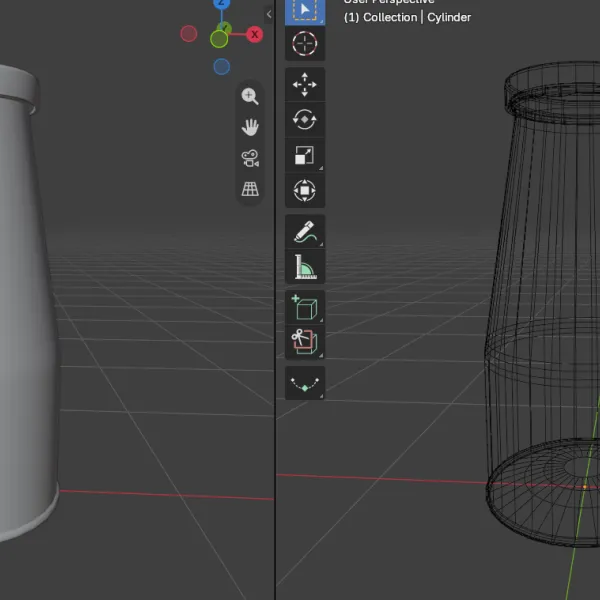Click the wireframe bottle object
The width and height of the screenshot is (600, 600).
point(545,302)
